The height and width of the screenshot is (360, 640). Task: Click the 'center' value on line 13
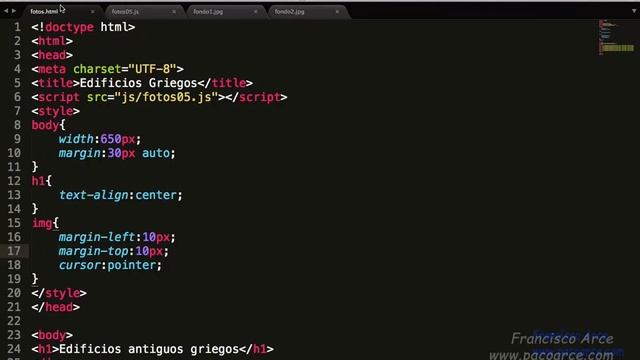[x=156, y=195]
